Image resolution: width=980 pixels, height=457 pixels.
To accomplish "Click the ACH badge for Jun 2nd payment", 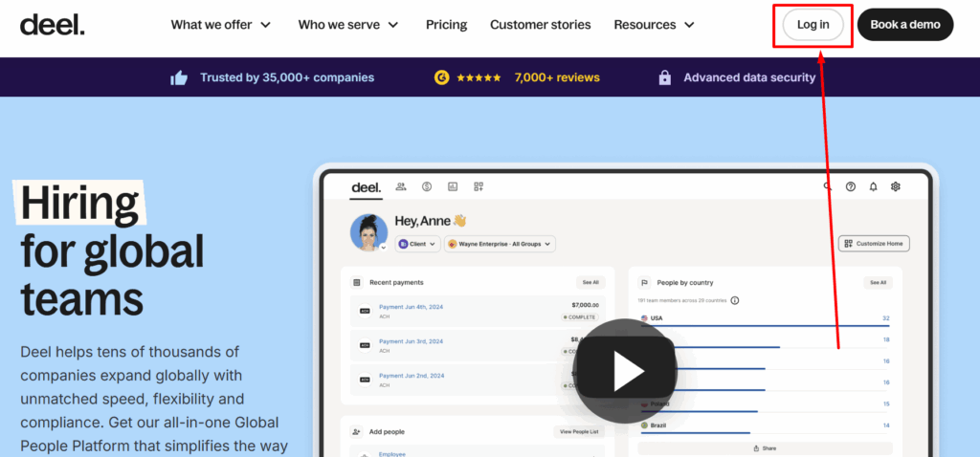I will tap(365, 379).
